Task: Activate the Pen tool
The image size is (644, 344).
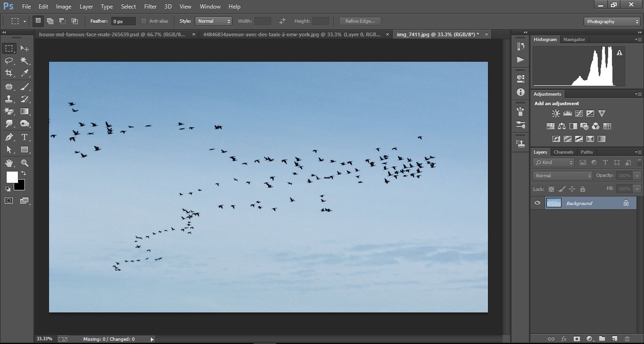Action: [x=9, y=137]
